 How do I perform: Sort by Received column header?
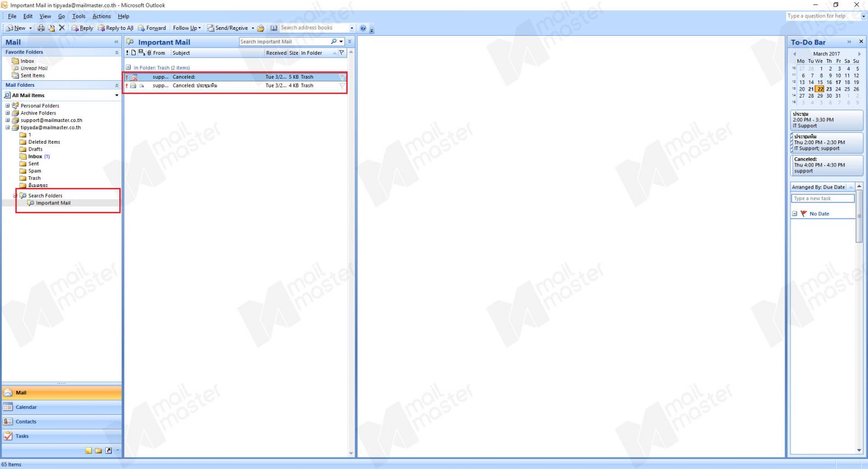(276, 53)
